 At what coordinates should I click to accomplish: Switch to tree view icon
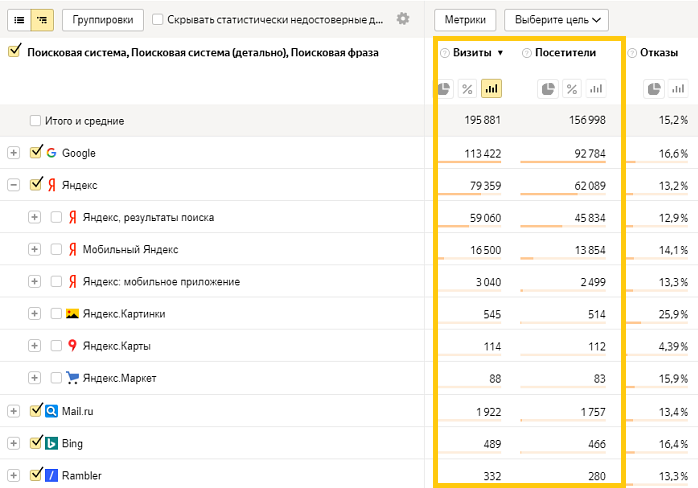[42, 20]
